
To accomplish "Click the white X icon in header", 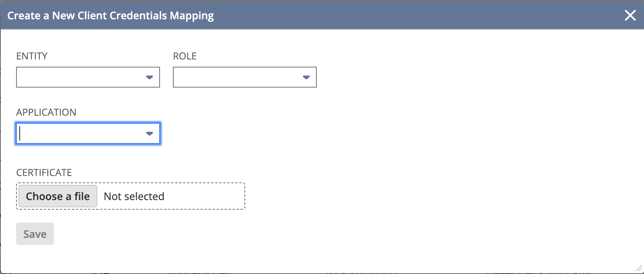I will (x=630, y=15).
